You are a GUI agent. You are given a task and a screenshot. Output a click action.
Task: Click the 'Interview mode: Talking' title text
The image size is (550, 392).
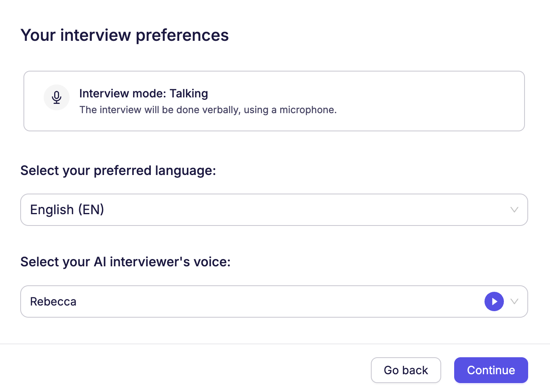(144, 93)
